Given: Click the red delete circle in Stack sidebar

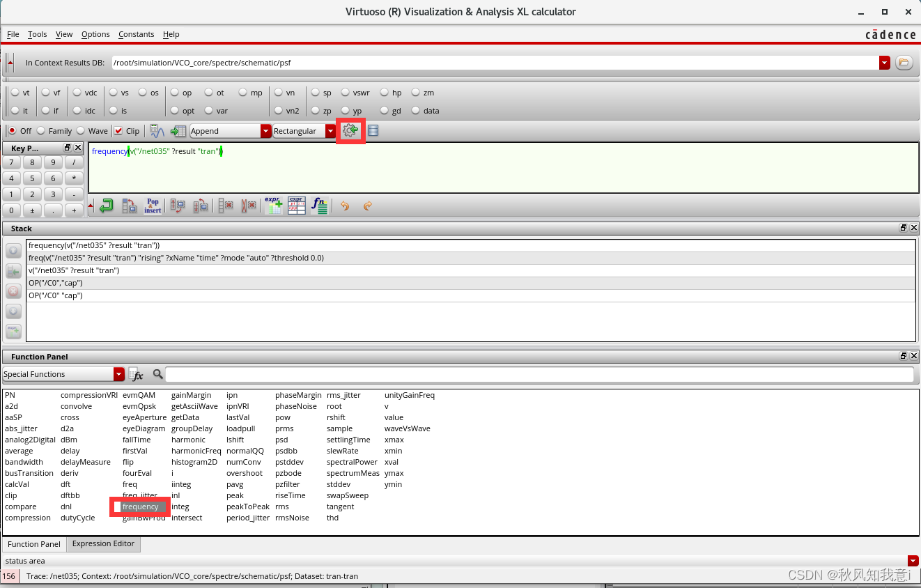Looking at the screenshot, I should click(x=13, y=291).
